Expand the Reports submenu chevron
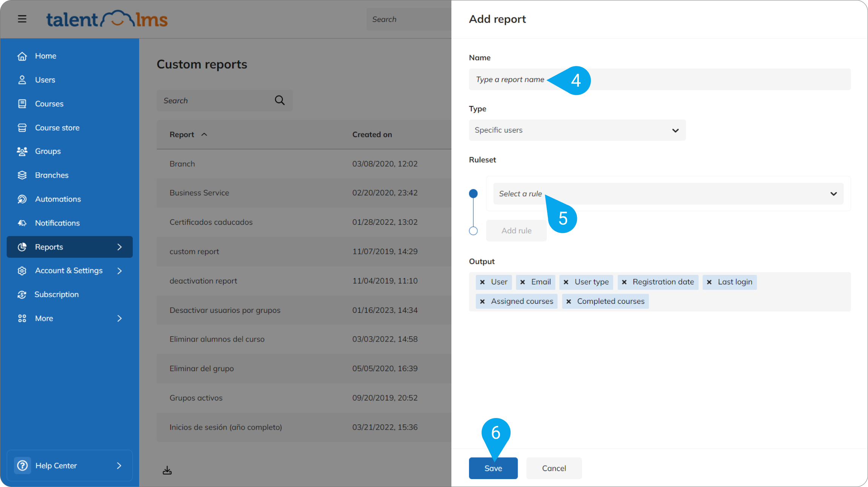Image resolution: width=868 pixels, height=487 pixels. 120,247
